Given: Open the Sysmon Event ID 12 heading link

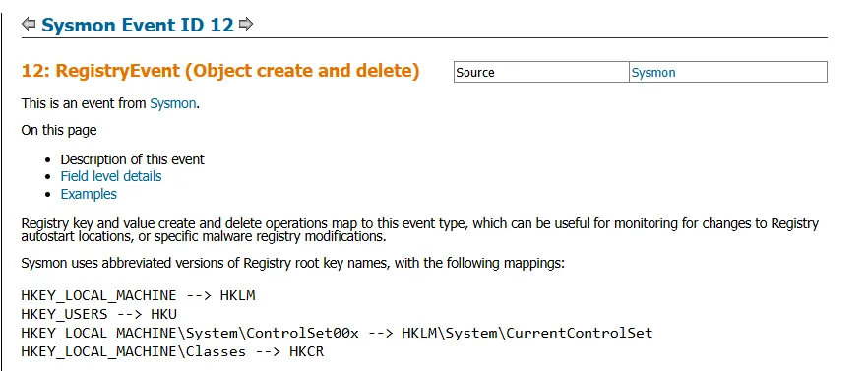Looking at the screenshot, I should 138,25.
